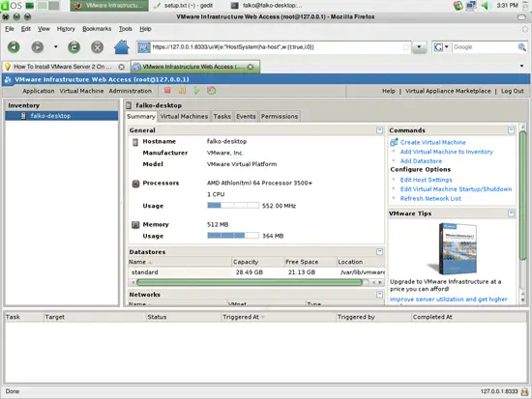
Task: Click the Add Datastore link
Action: pos(421,161)
